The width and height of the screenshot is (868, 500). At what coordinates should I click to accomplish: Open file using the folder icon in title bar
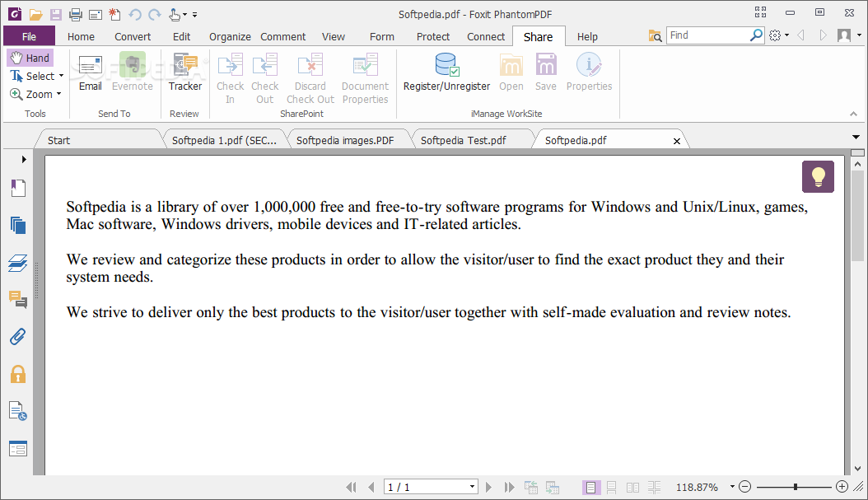35,14
